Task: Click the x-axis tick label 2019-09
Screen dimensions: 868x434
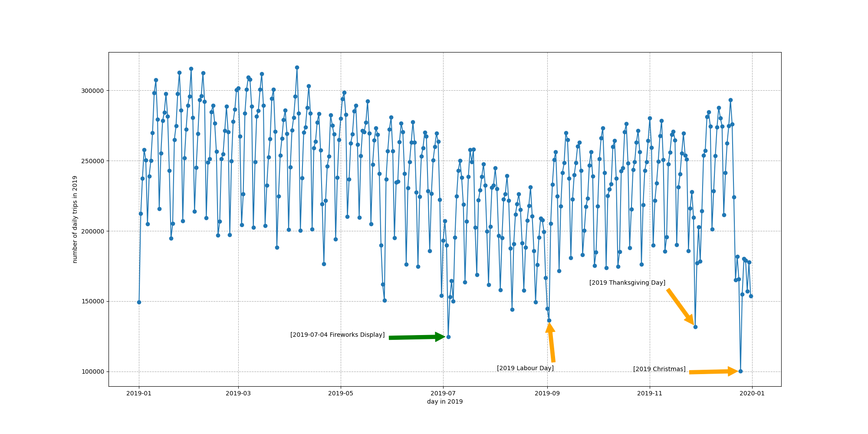Action: (x=547, y=393)
